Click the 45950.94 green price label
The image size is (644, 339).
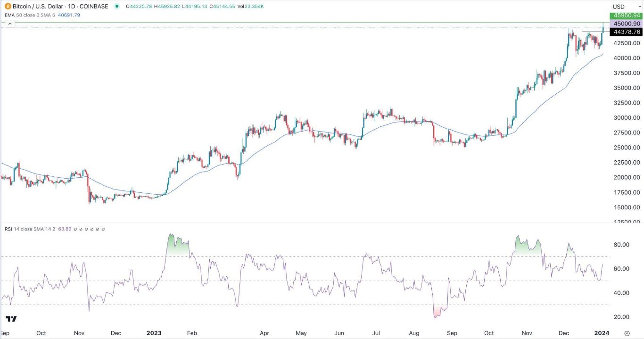[626, 16]
